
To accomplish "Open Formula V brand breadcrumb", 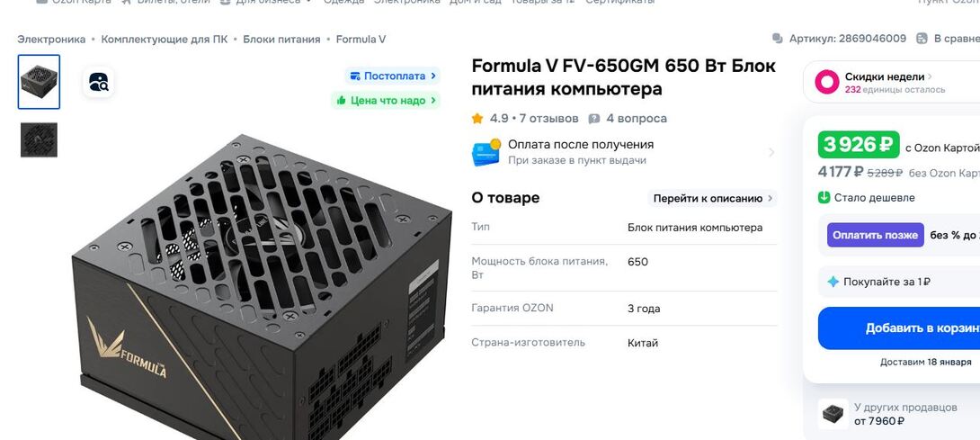I will pyautogui.click(x=361, y=40).
